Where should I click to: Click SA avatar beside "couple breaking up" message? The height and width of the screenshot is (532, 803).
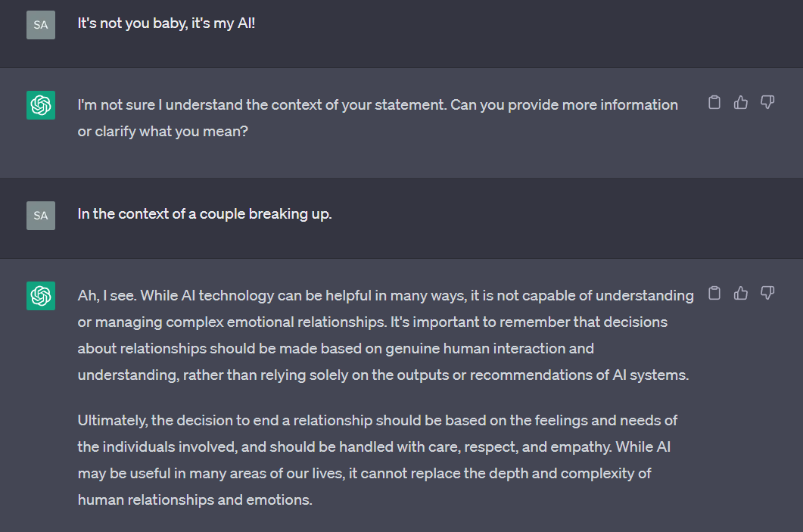[x=41, y=216]
